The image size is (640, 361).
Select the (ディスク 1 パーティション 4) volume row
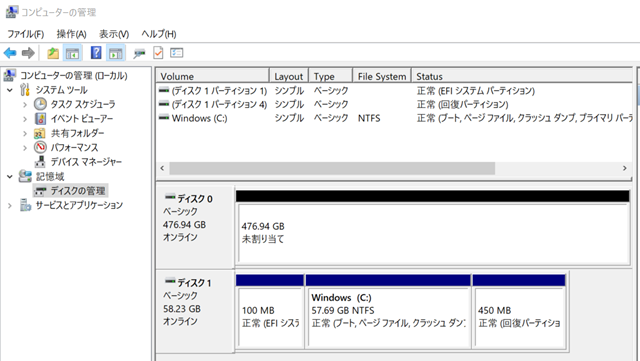[x=394, y=104]
